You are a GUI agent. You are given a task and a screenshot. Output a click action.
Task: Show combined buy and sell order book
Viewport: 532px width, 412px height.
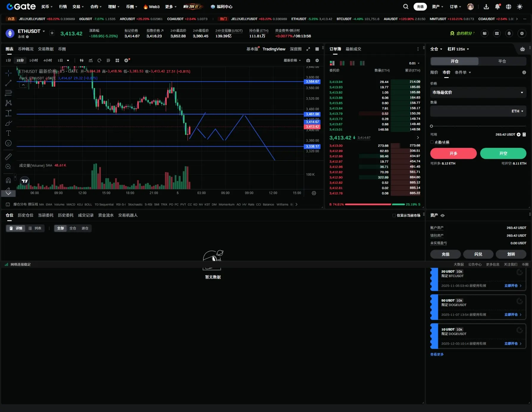tap(332, 63)
